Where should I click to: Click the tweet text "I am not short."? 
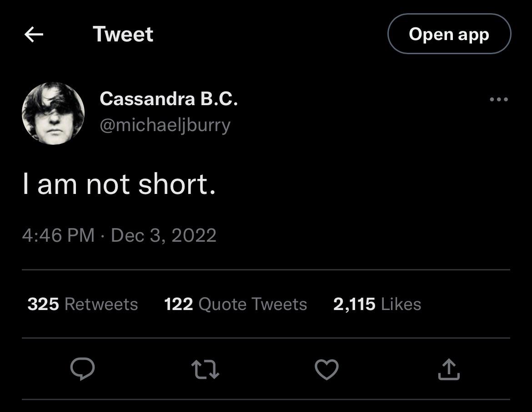(119, 185)
